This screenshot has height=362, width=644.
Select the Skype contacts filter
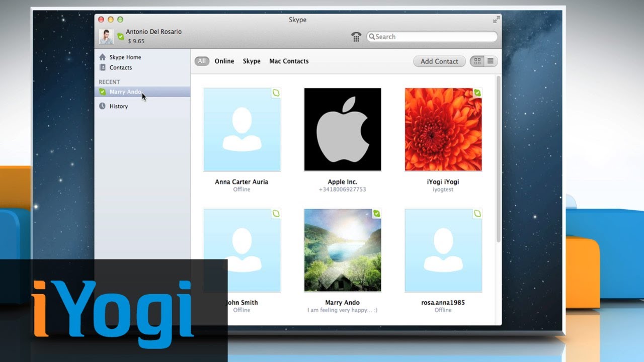252,61
